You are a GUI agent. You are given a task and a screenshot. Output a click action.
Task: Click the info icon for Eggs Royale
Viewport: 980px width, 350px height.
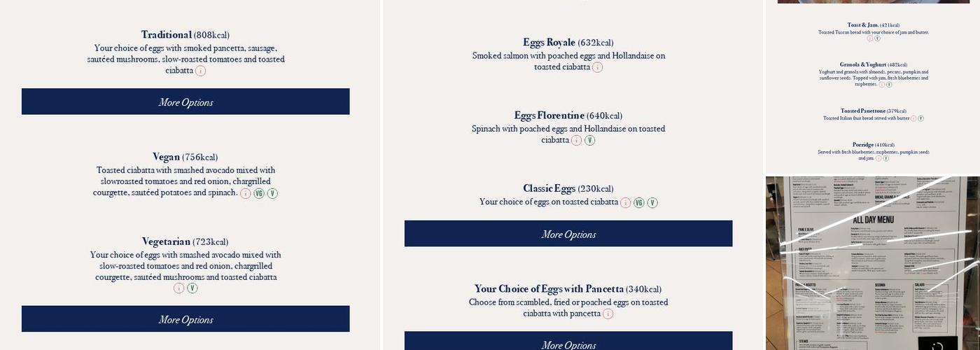point(597,67)
